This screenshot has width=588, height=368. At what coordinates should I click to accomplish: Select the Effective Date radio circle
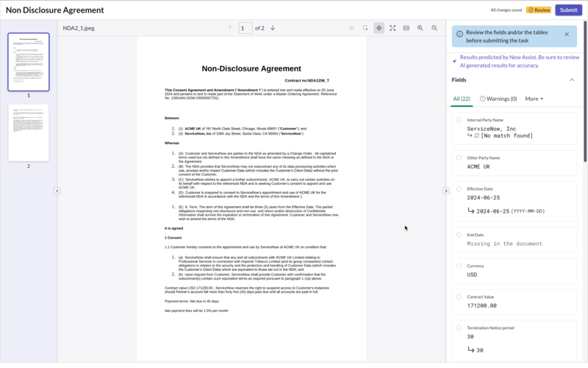pyautogui.click(x=459, y=189)
